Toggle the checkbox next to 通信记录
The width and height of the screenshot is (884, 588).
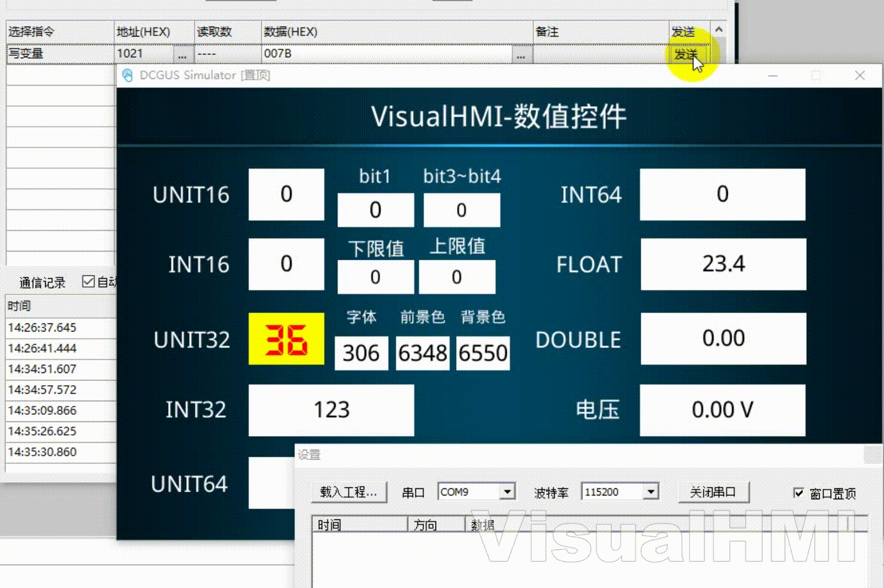tap(88, 281)
